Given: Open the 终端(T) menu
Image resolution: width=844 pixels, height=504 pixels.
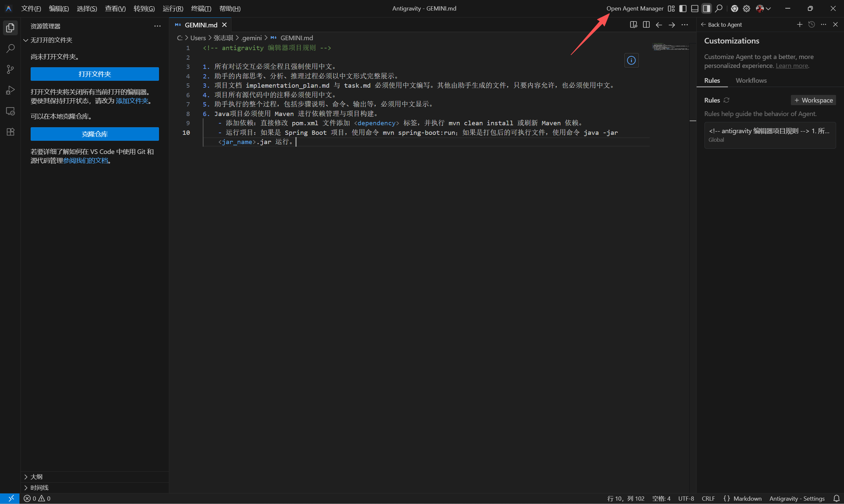Looking at the screenshot, I should (x=201, y=9).
